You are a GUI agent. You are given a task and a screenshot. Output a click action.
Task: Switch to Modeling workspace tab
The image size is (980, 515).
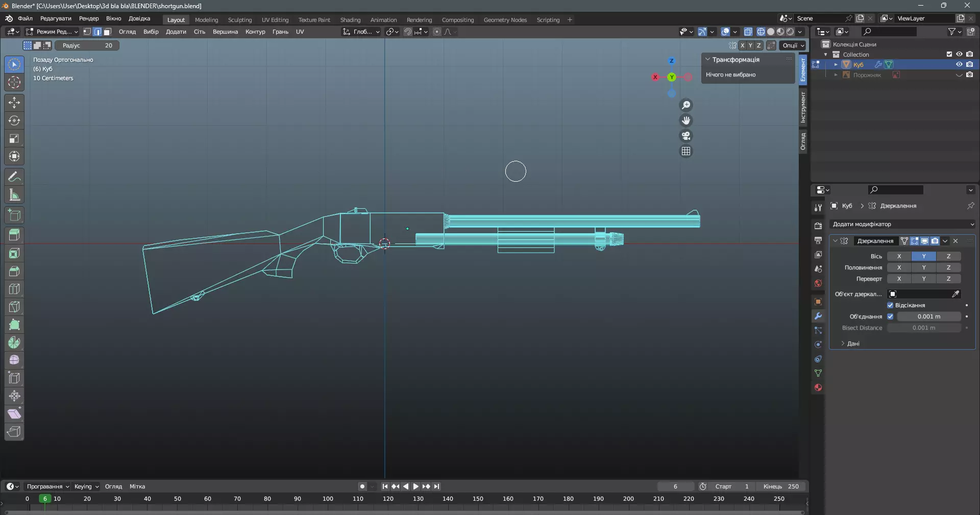coord(206,20)
